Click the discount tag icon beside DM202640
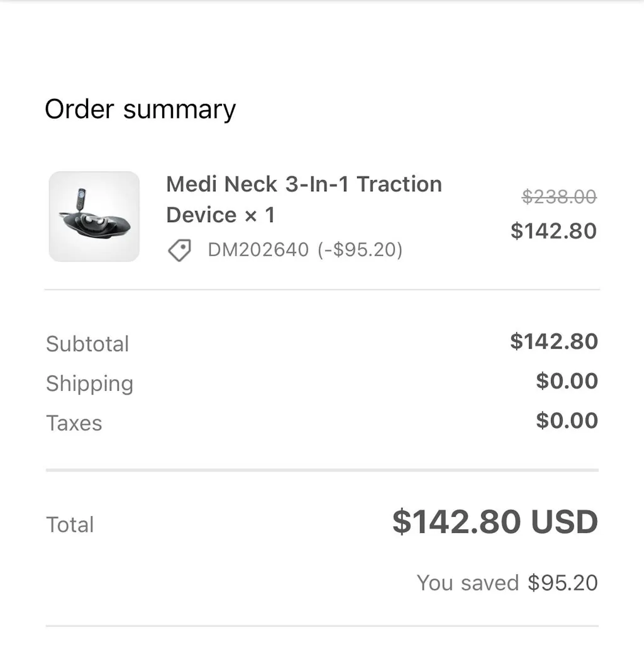644x647 pixels. (179, 250)
